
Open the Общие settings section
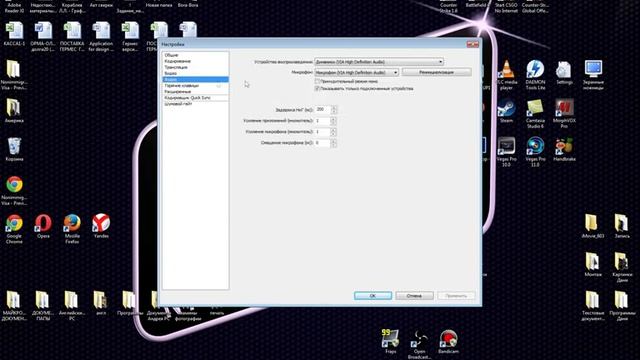196,55
